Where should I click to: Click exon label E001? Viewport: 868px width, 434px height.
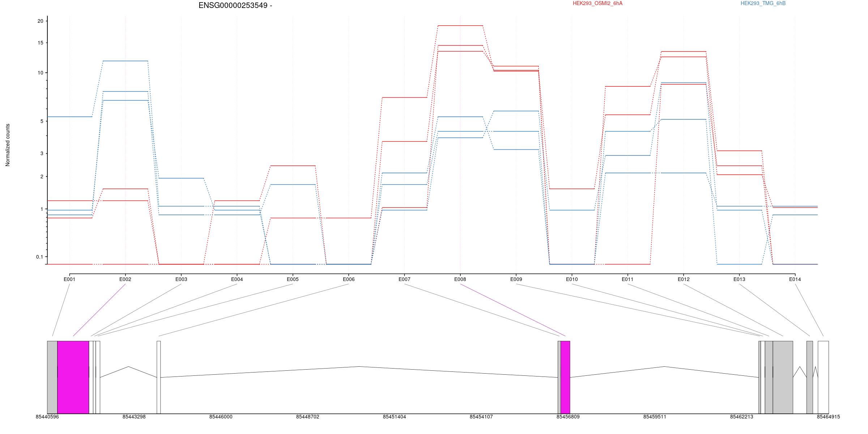(69, 279)
